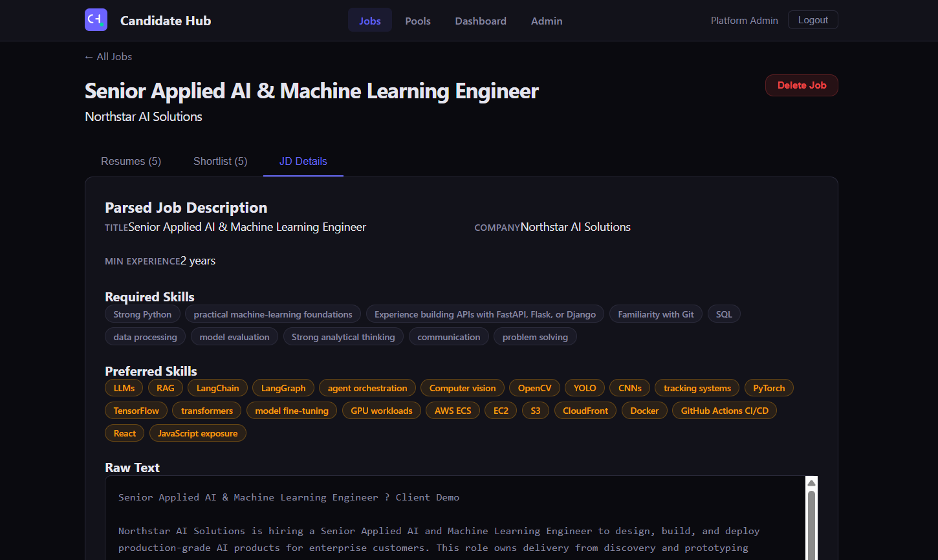Screen dimensions: 938x560
Task: Go back via the All Jobs link
Action: pyautogui.click(x=109, y=57)
